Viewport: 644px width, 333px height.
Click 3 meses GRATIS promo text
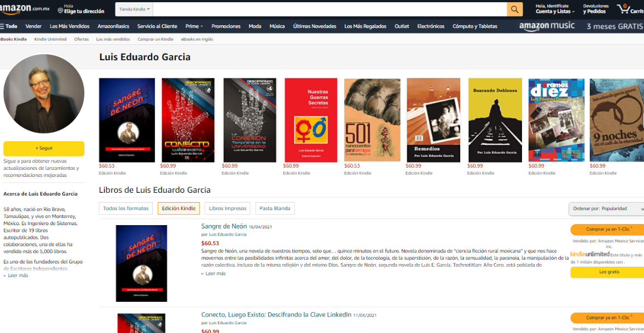614,26
